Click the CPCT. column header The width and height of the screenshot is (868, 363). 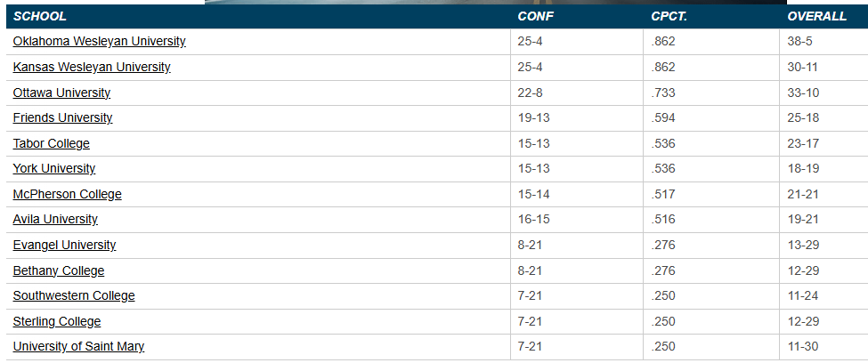(668, 16)
